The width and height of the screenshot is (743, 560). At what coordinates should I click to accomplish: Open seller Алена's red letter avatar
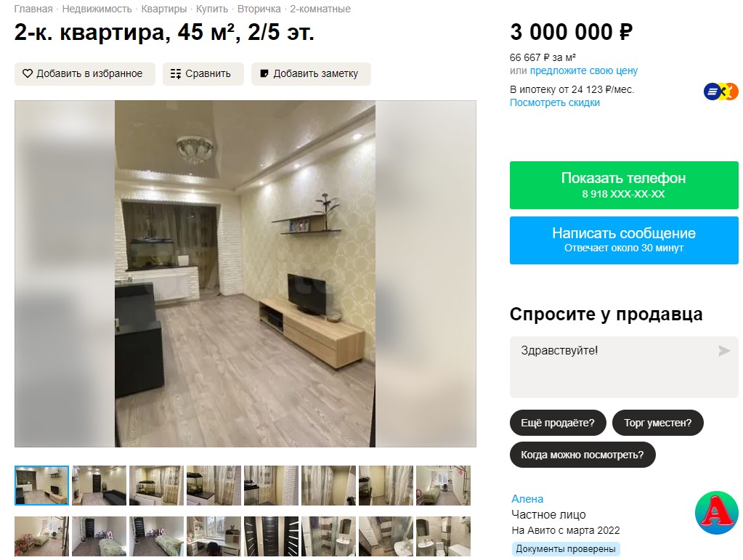tap(716, 513)
